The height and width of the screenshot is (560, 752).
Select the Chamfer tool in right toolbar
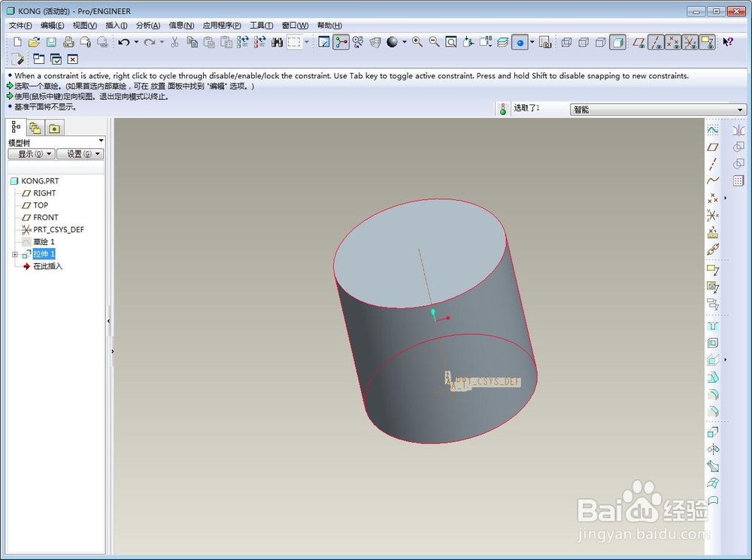(x=713, y=411)
